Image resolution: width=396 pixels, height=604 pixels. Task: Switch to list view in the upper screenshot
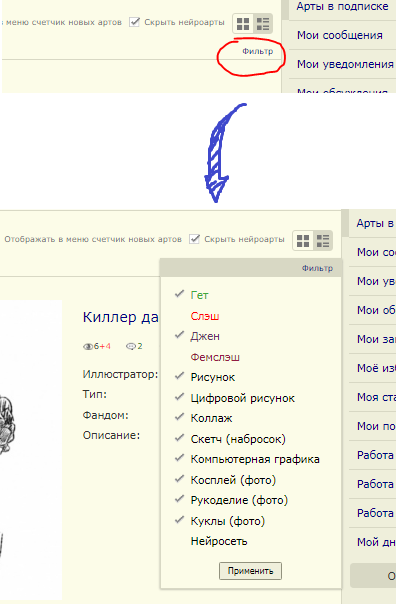click(x=263, y=24)
